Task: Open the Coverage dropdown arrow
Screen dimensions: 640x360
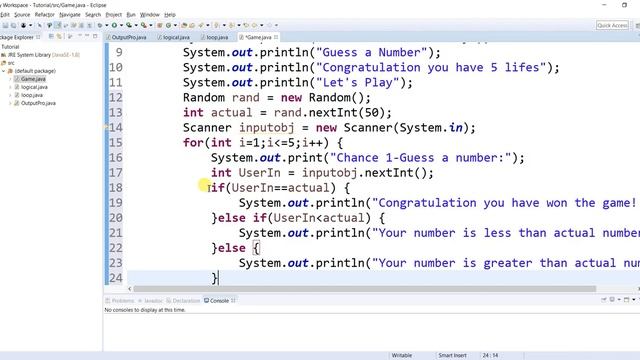Action: tap(136, 25)
